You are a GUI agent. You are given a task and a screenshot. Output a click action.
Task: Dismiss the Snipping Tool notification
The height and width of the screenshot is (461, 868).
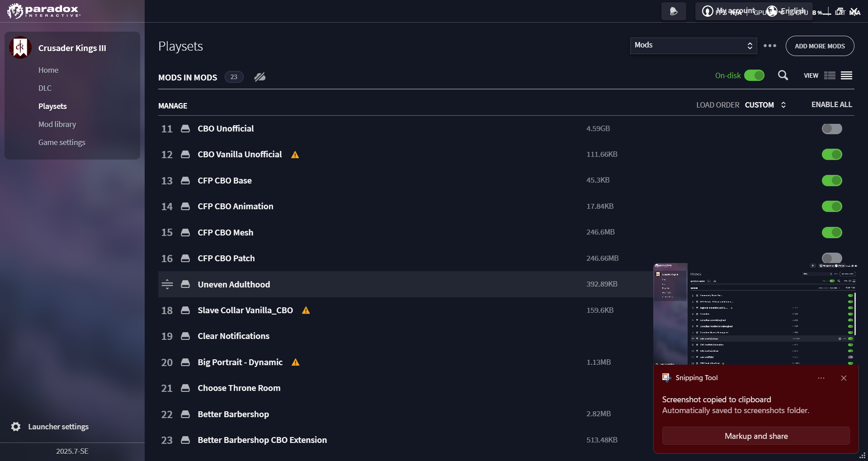(x=844, y=378)
